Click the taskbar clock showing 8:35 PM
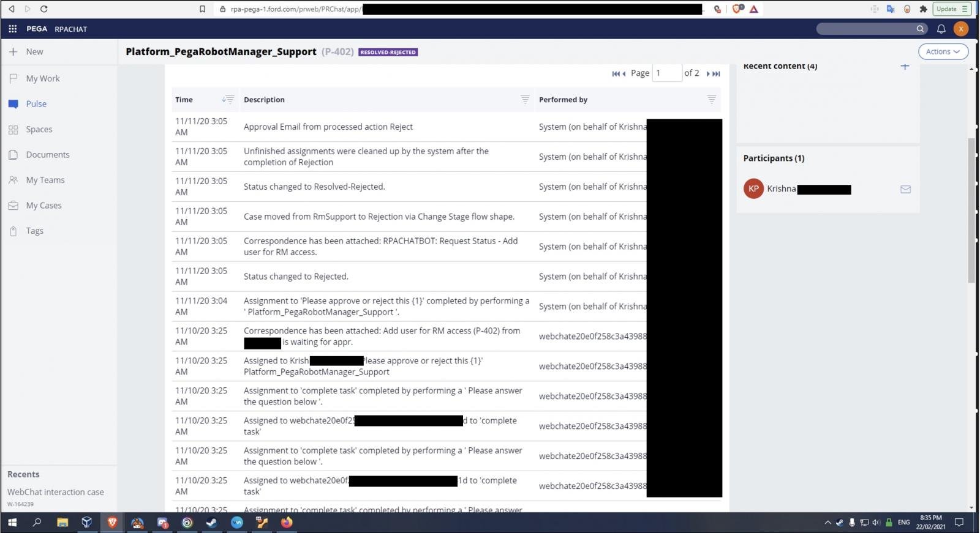980x533 pixels. pos(930,523)
